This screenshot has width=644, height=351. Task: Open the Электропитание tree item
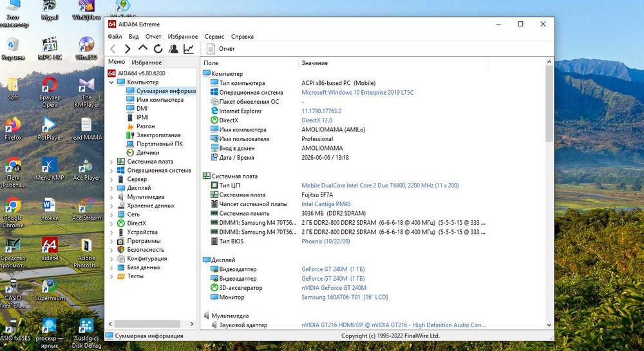click(x=153, y=135)
